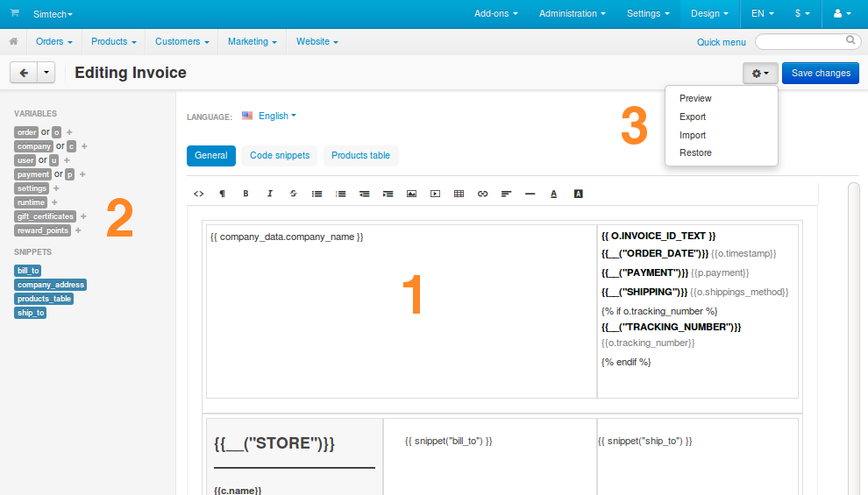Viewport: 868px width, 495px height.
Task: Toggle bold formatting in editor toolbar
Action: point(245,194)
